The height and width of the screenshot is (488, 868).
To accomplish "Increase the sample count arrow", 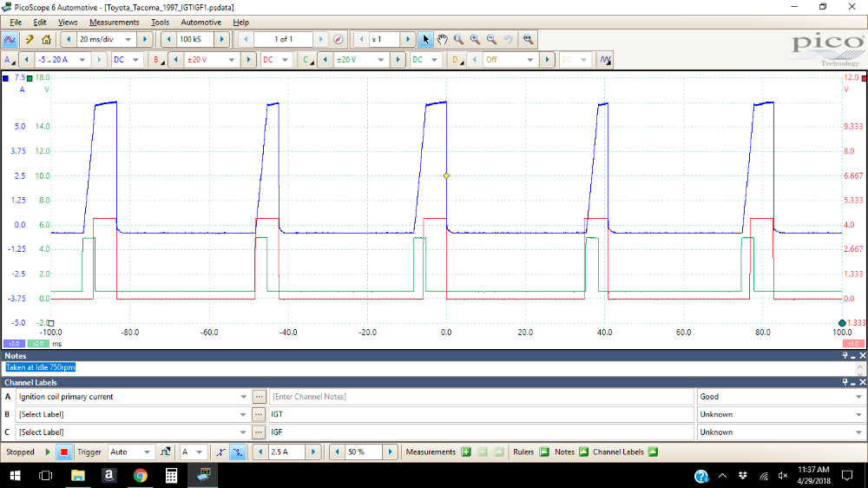I will 222,39.
